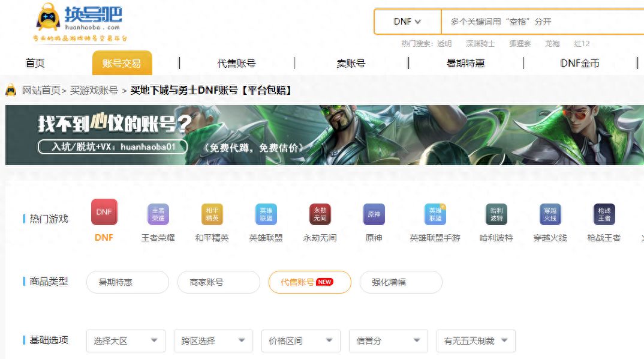Image resolution: width=644 pixels, height=359 pixels.
Task: Click the 哈利波特 game icon
Action: coord(496,214)
